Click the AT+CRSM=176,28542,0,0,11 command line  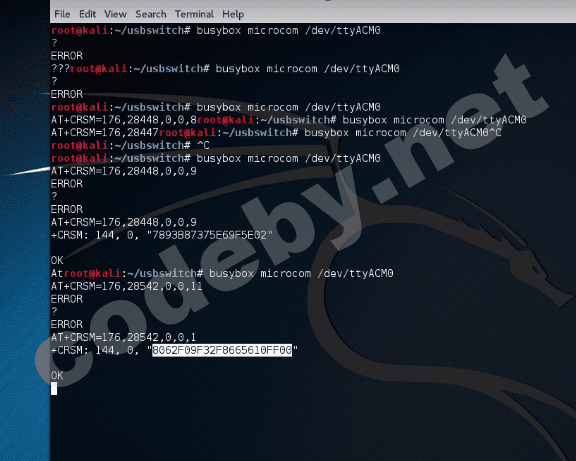(127, 286)
